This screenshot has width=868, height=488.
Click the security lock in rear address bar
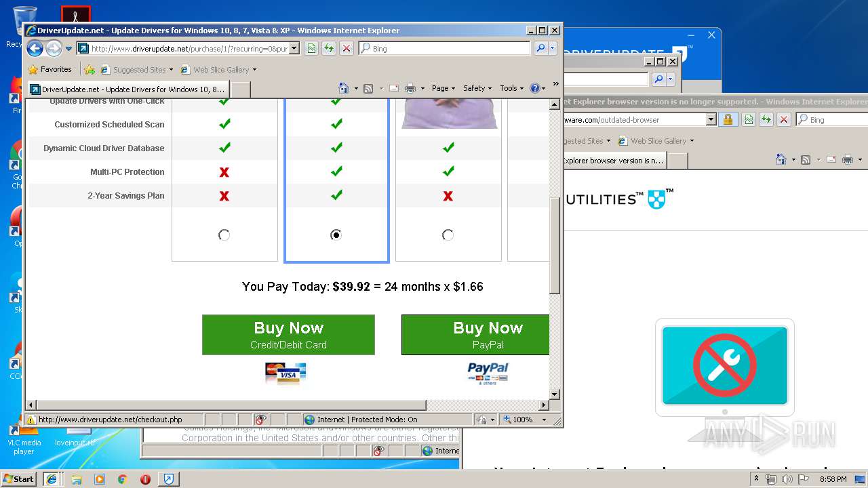coord(728,119)
